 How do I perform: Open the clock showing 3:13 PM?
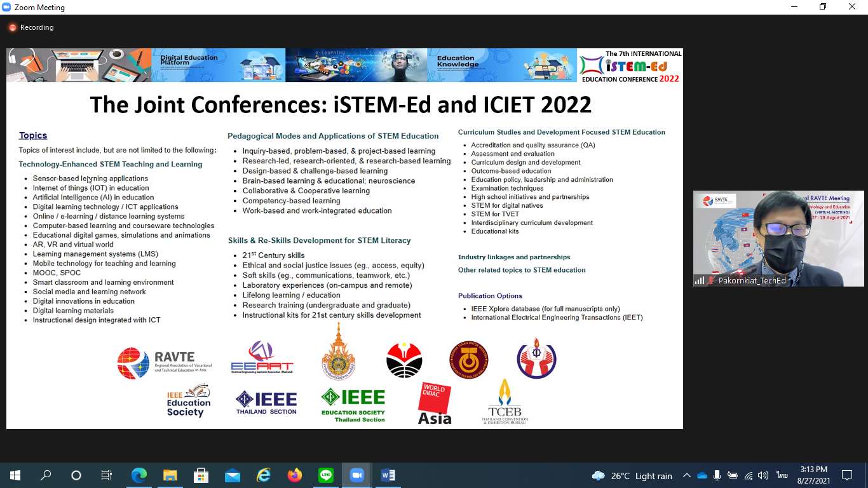pos(814,475)
